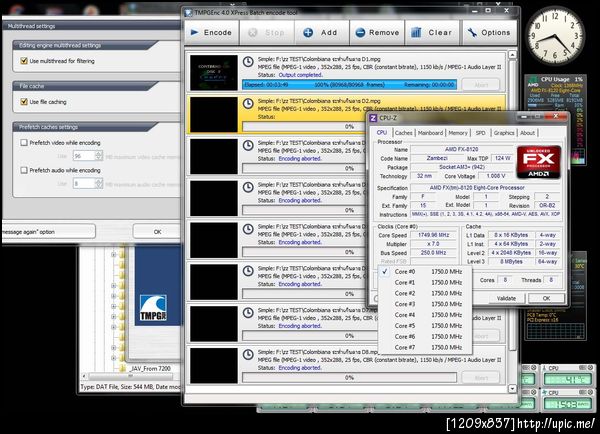This screenshot has height=434, width=600.
Task: Click the CPU-Z title bar icon
Action: (373, 118)
